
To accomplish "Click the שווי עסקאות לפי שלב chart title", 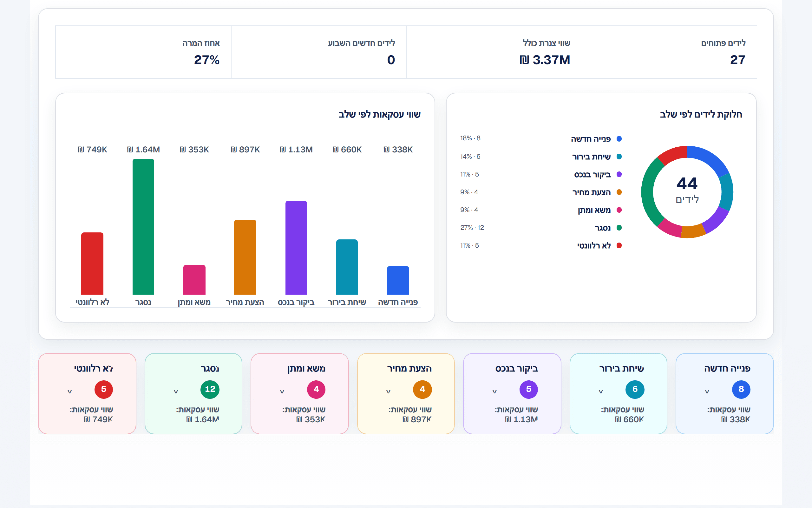I will [x=379, y=115].
